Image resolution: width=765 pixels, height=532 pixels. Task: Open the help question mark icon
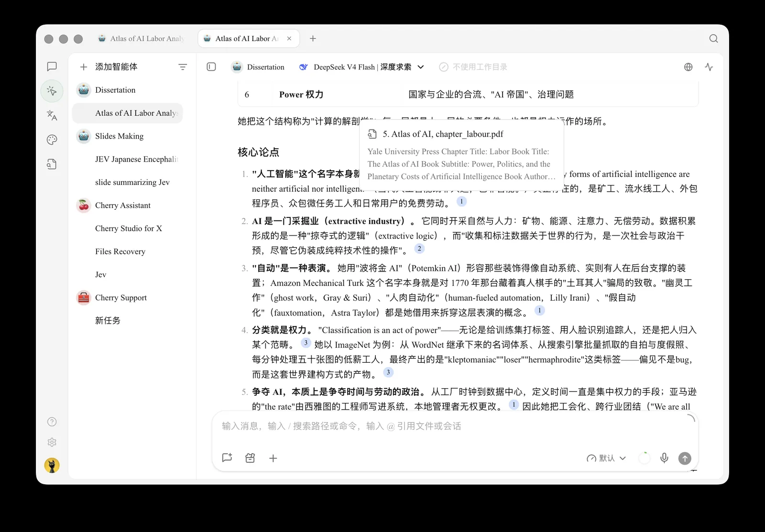point(52,422)
